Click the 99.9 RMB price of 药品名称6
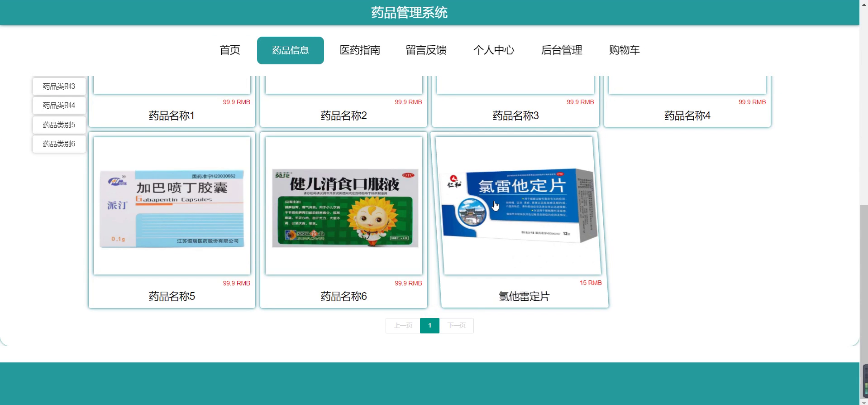Viewport: 868px width, 405px height. point(408,283)
